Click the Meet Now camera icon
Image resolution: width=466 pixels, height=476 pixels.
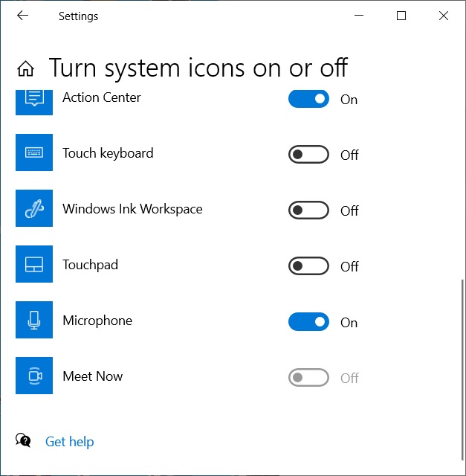pos(34,376)
